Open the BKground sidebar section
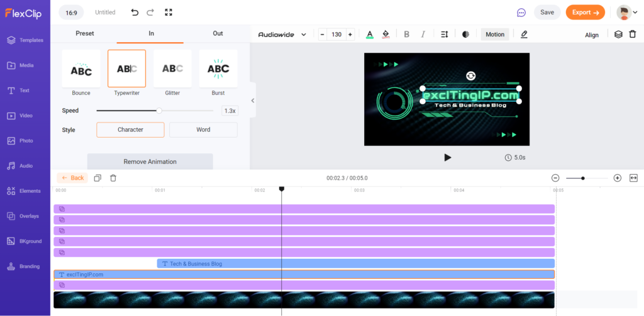Viewport: 644px width, 316px height. pyautogui.click(x=25, y=241)
